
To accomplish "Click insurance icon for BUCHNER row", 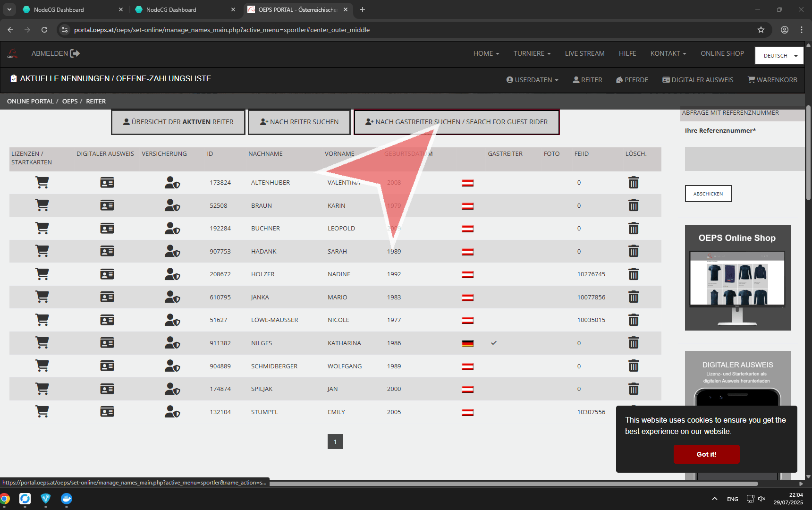I will click(x=172, y=229).
